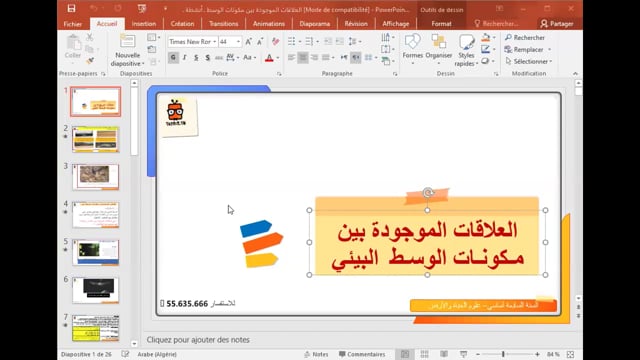Open the Notes pane from status bar
This screenshot has height=360, width=640.
pos(316,354)
